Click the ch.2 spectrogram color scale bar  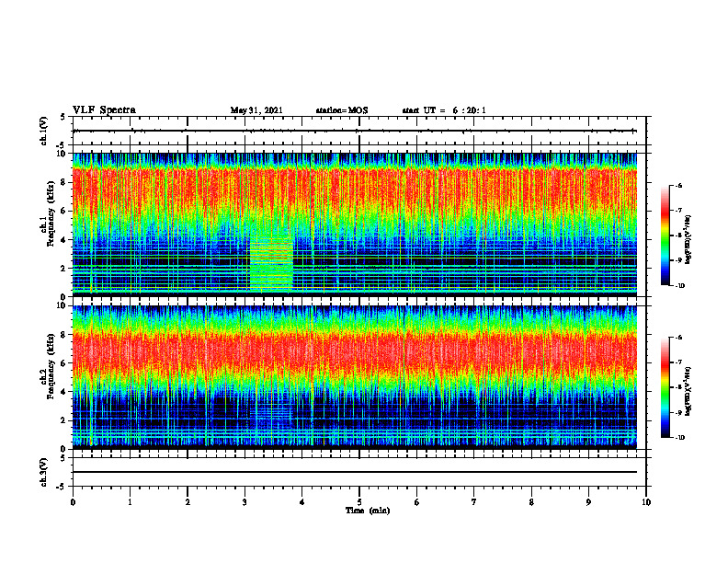[x=665, y=387]
